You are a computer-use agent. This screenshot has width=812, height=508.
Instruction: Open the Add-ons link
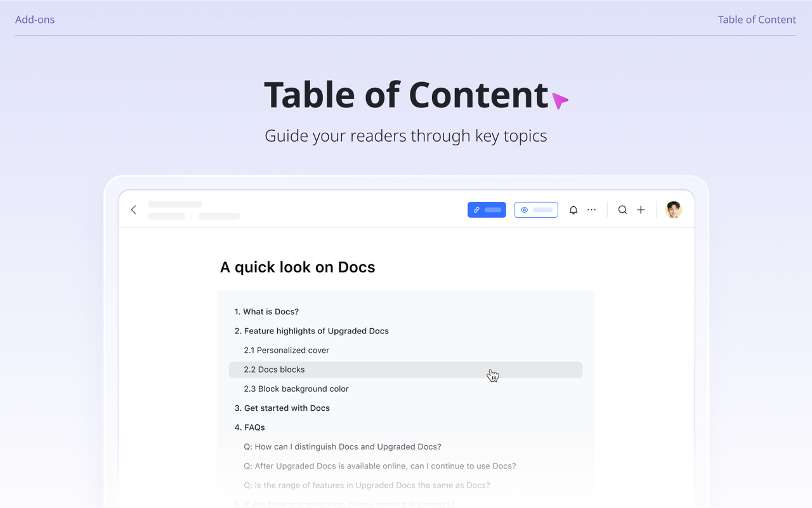pyautogui.click(x=35, y=20)
